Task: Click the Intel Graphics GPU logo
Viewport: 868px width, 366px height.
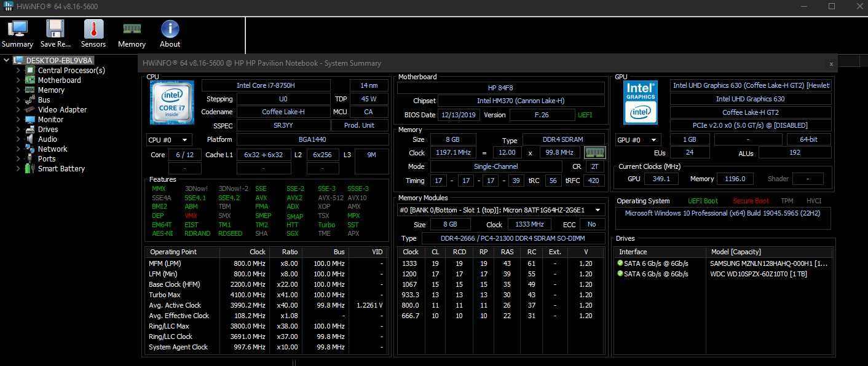Action: 641,103
